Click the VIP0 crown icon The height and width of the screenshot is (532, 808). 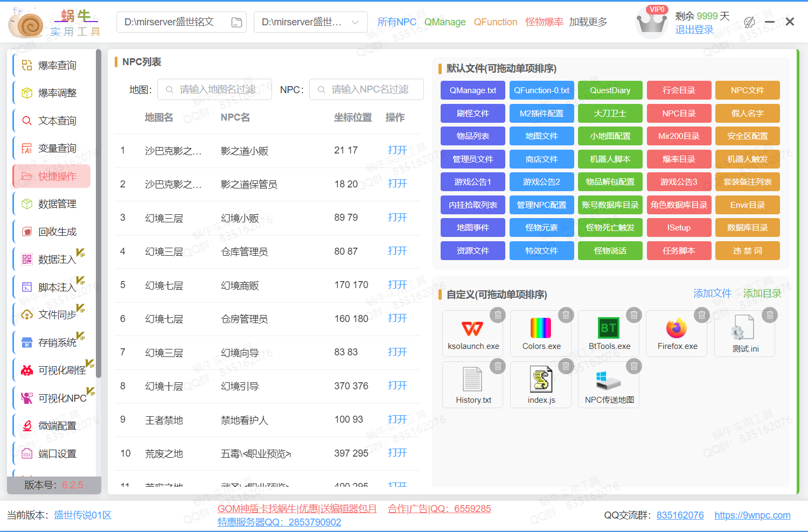pos(652,22)
